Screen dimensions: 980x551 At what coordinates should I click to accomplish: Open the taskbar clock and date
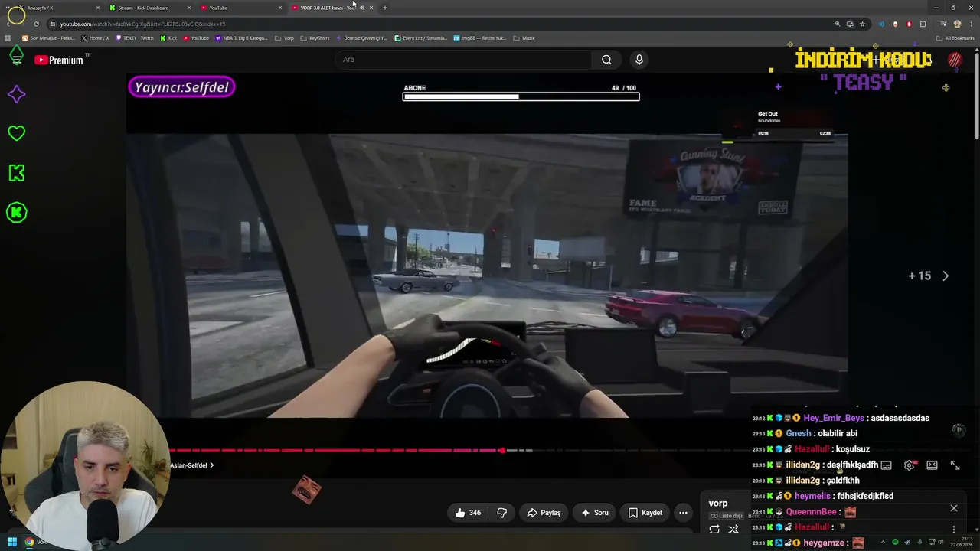(963, 543)
